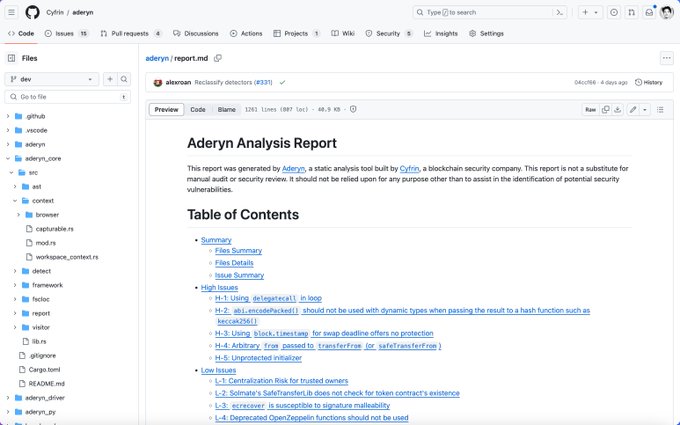
Task: Open L-1: Centralization Risk link
Action: (x=281, y=381)
